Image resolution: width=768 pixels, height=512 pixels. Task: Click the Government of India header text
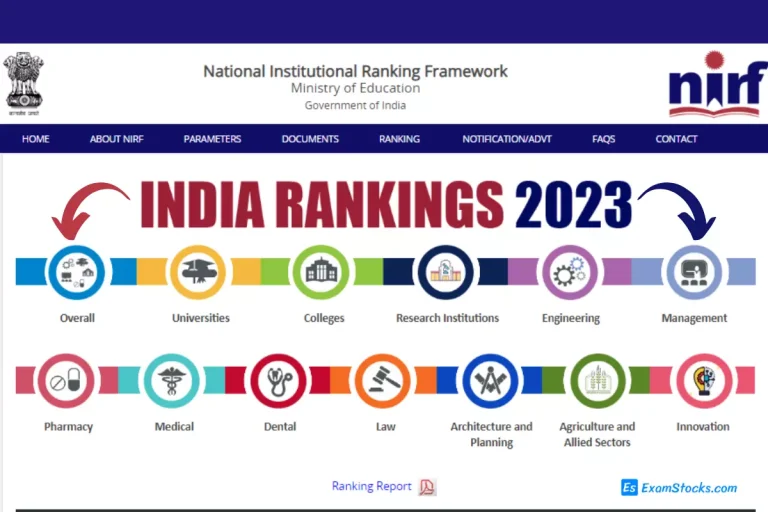pos(355,105)
